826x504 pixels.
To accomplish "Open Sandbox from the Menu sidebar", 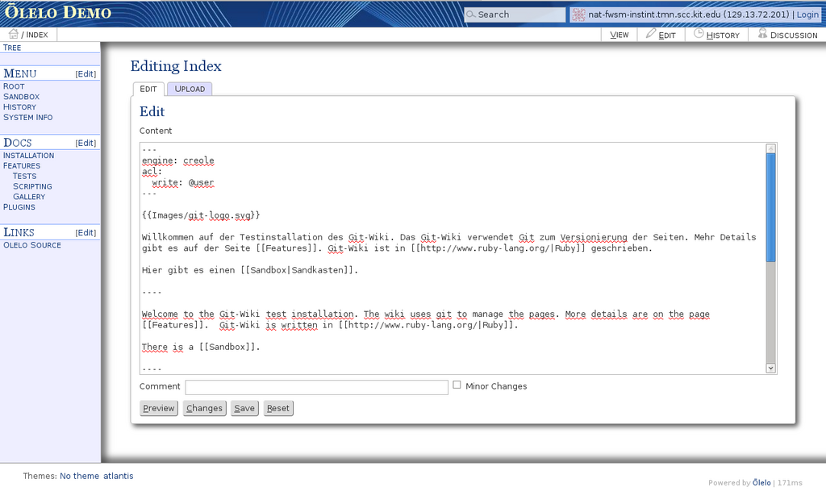I will (x=21, y=97).
